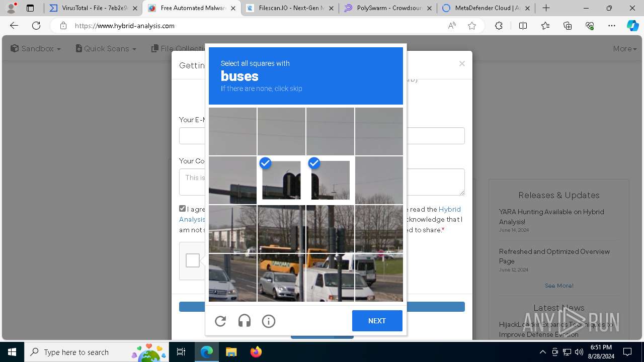View site information lock icon
The image size is (644, 362).
click(x=63, y=26)
